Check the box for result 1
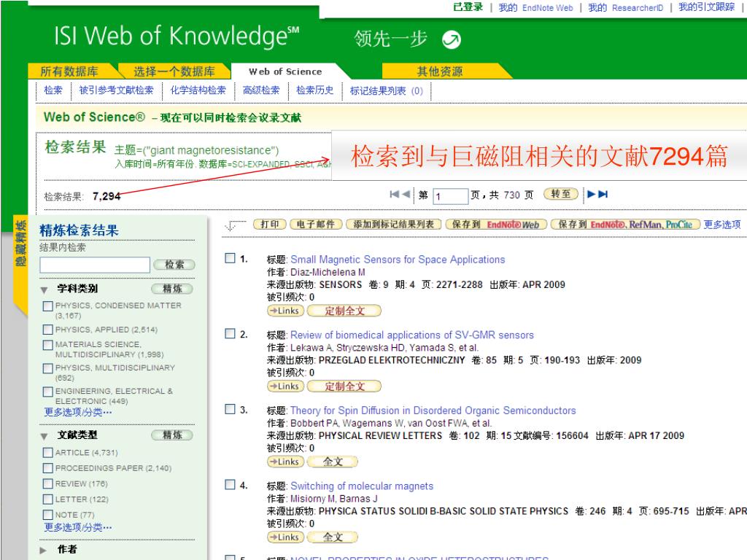This screenshot has height=560, width=747. click(x=230, y=258)
